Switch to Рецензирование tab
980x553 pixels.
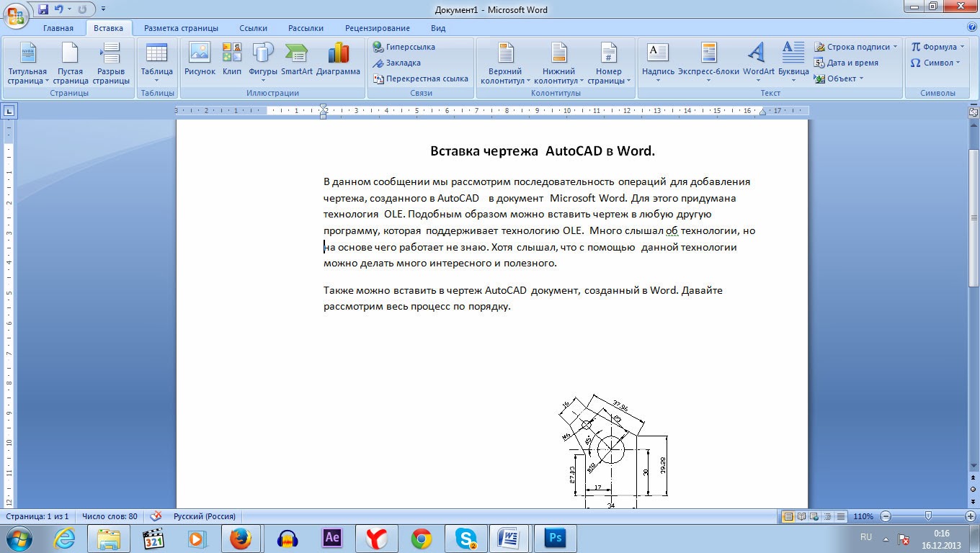[x=378, y=28]
